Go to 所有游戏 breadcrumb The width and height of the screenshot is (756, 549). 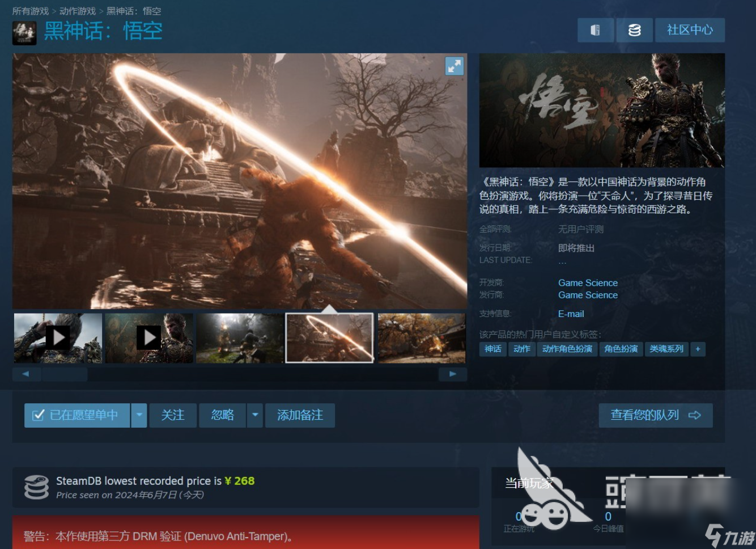point(31,11)
